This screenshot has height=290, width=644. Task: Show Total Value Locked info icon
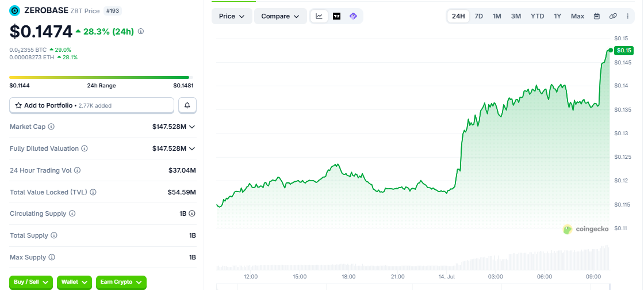[93, 192]
